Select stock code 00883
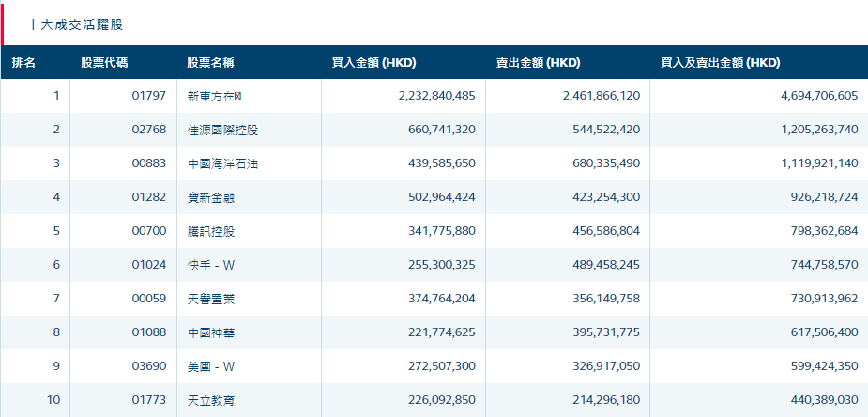This screenshot has width=868, height=417. click(149, 163)
